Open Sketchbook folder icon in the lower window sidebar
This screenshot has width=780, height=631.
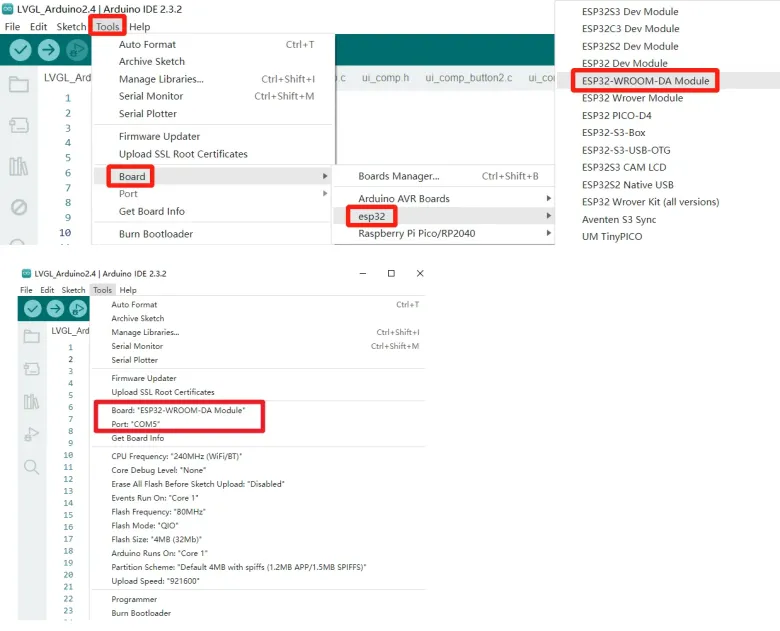point(31,336)
